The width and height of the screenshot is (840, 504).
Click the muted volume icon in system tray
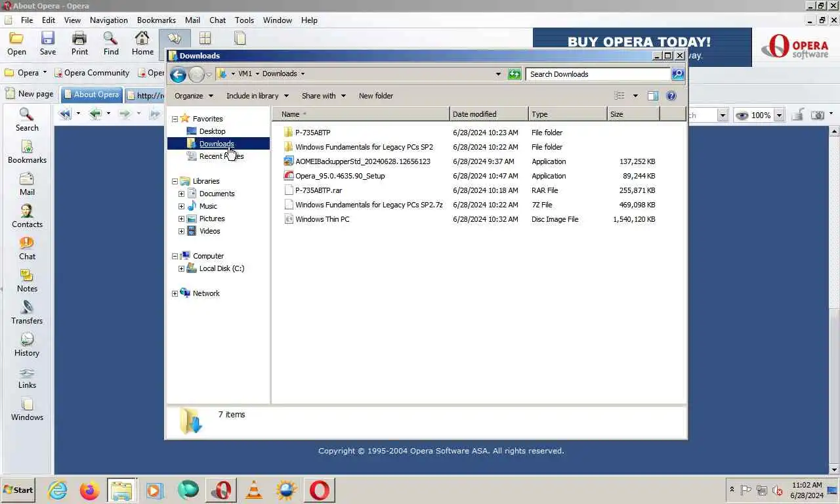778,490
